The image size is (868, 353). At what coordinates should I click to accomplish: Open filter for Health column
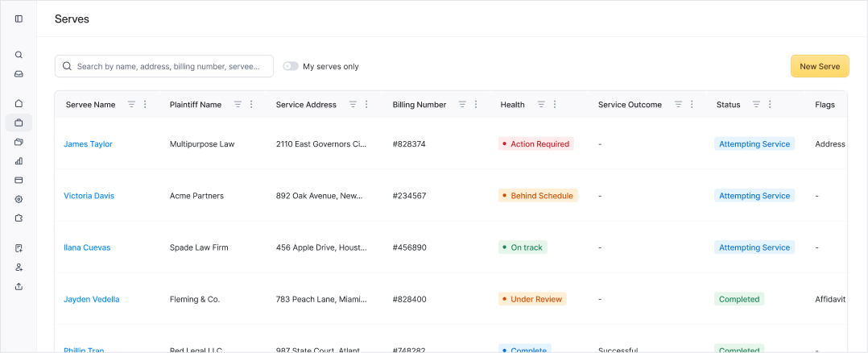(x=541, y=105)
